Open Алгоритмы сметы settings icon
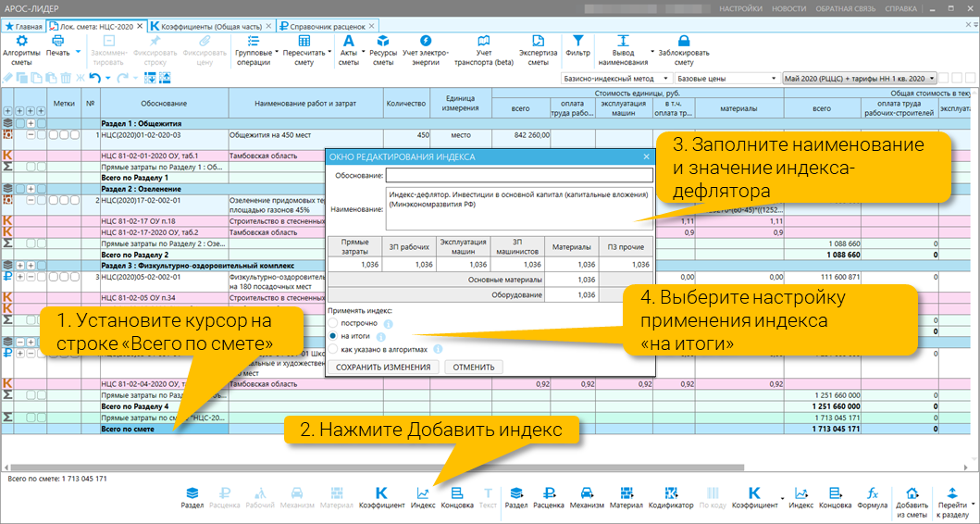980x524 pixels. point(21,42)
